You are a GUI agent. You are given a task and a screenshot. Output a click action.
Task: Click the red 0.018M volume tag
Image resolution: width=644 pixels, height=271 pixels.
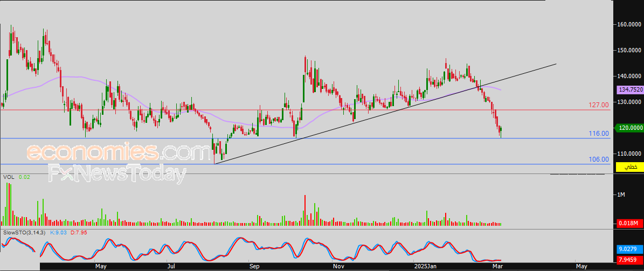629,224
